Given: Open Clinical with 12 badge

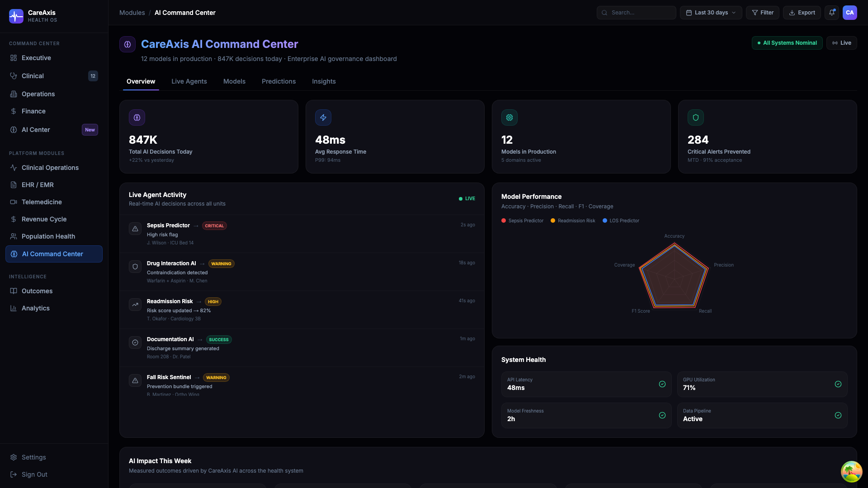Looking at the screenshot, I should (54, 76).
